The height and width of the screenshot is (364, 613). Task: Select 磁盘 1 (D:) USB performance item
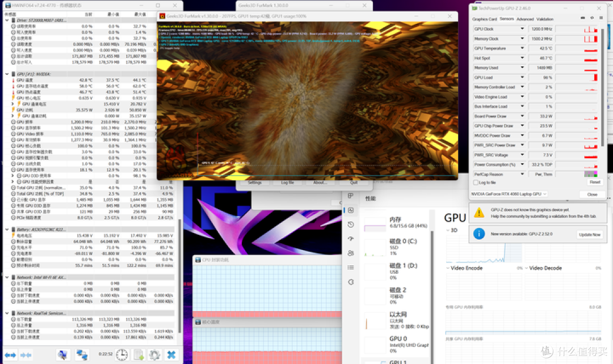(x=396, y=272)
